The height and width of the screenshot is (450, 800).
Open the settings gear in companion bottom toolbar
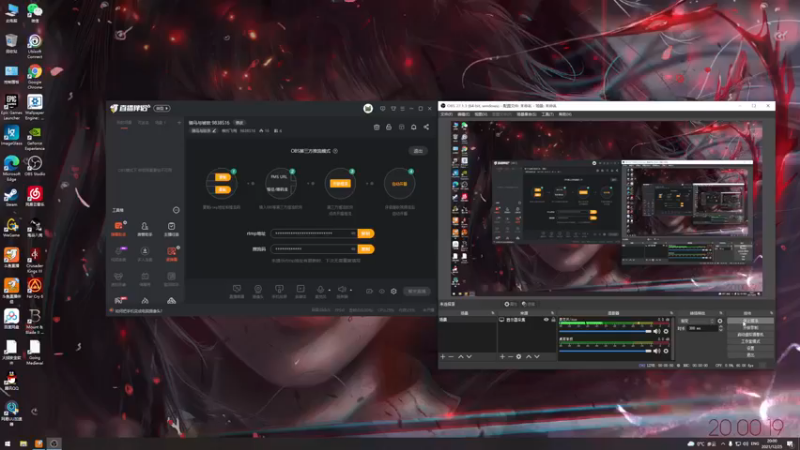(393, 291)
